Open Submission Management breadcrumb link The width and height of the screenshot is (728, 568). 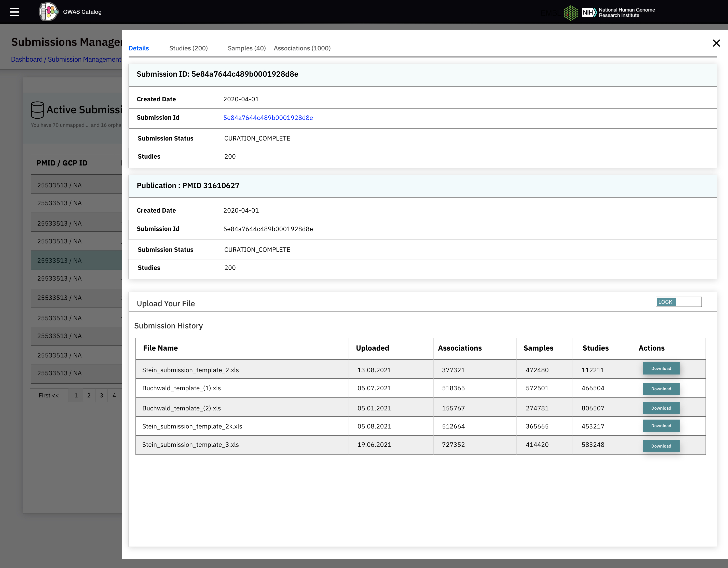pos(84,59)
